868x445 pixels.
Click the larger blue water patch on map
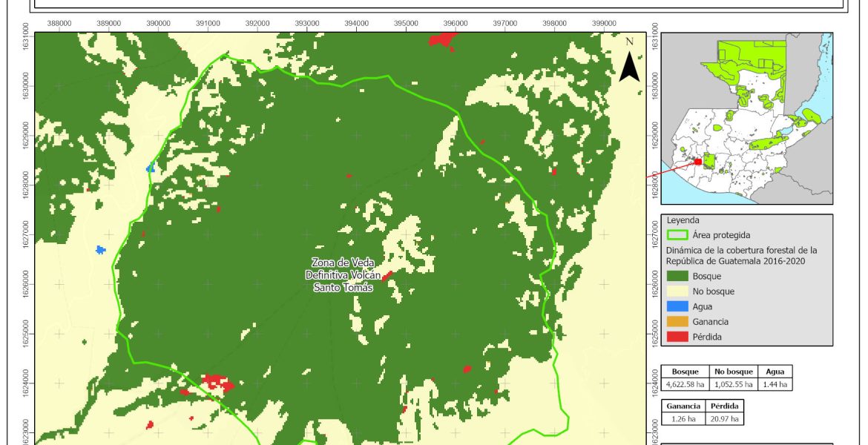coord(101,250)
